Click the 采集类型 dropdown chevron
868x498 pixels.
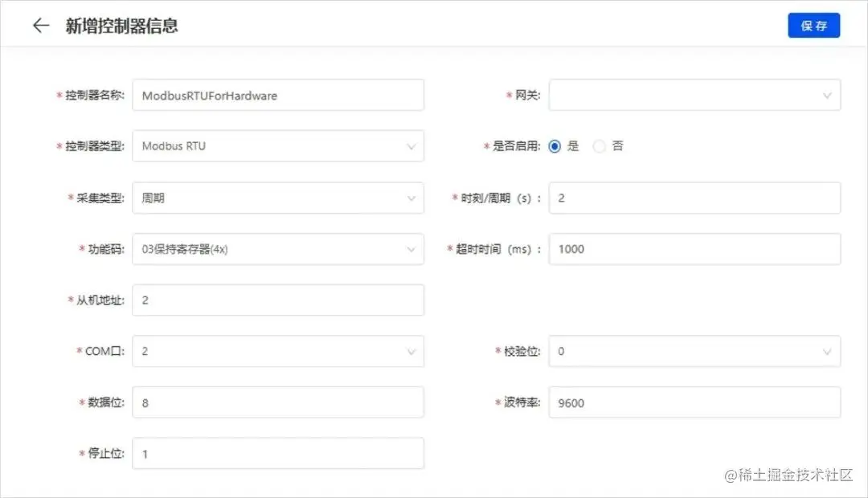tap(411, 198)
